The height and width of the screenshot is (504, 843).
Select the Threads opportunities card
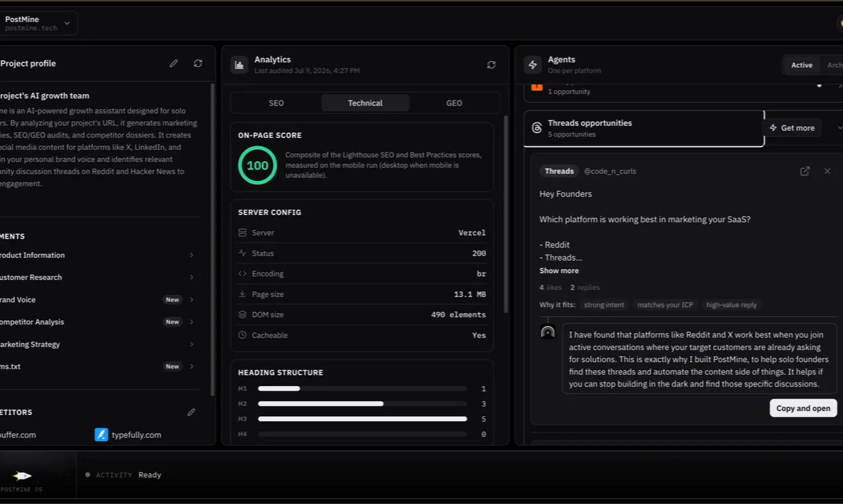click(x=644, y=128)
